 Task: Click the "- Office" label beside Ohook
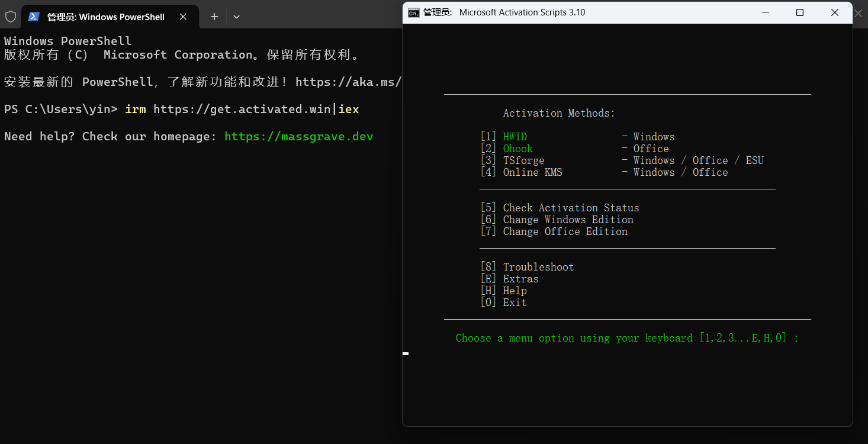point(645,149)
